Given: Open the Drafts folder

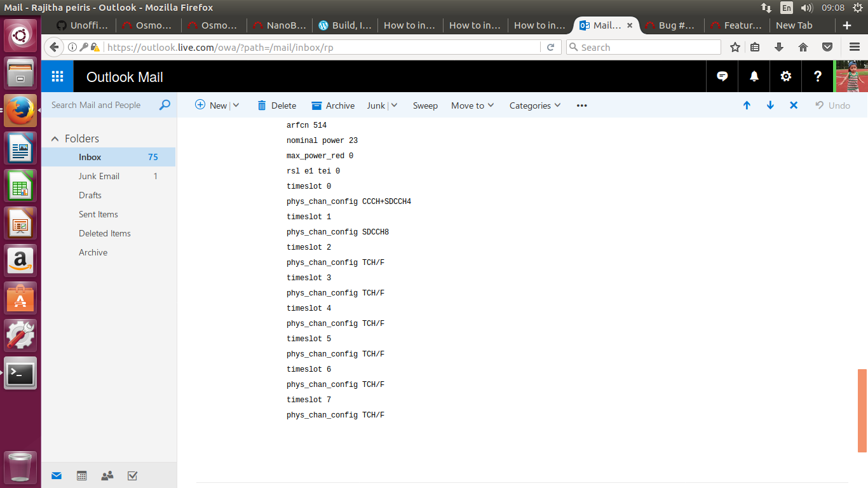Looking at the screenshot, I should tap(109, 195).
